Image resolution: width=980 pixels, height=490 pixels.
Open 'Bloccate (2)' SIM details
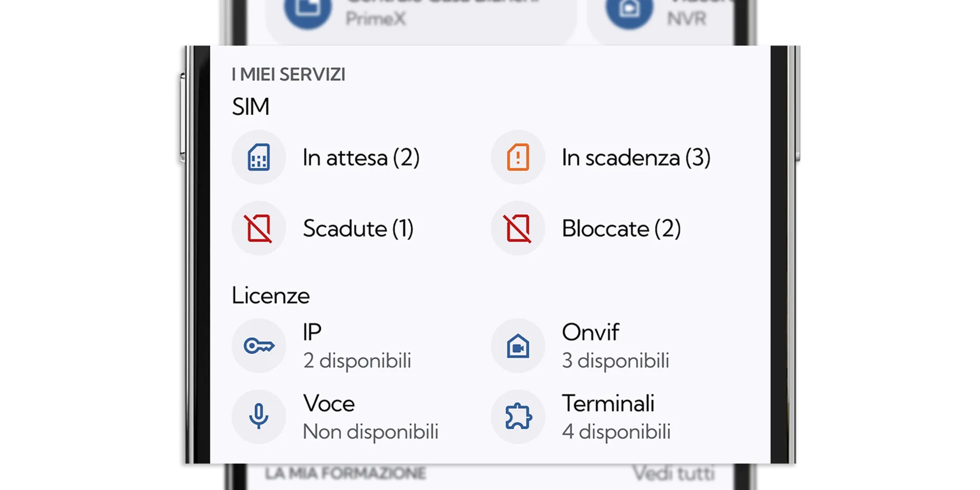[622, 228]
